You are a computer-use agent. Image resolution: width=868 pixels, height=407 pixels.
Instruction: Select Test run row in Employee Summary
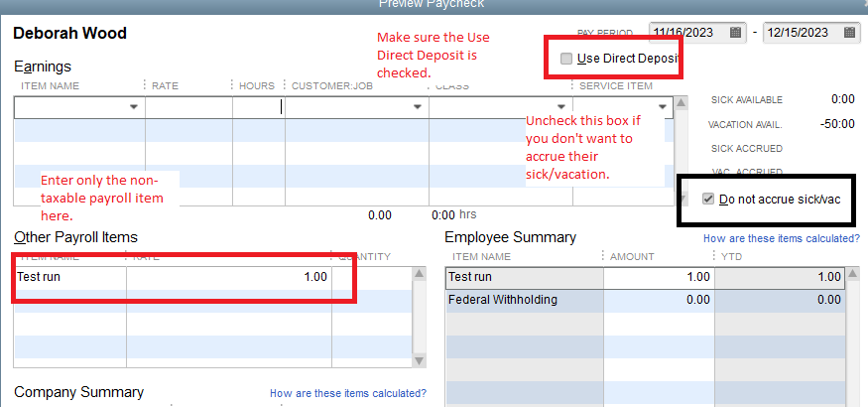point(645,277)
